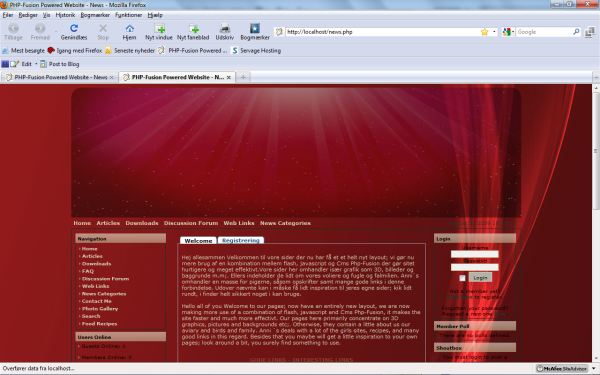Click the Username input field
Image resolution: width=600 pixels, height=375 pixels.
474,254
